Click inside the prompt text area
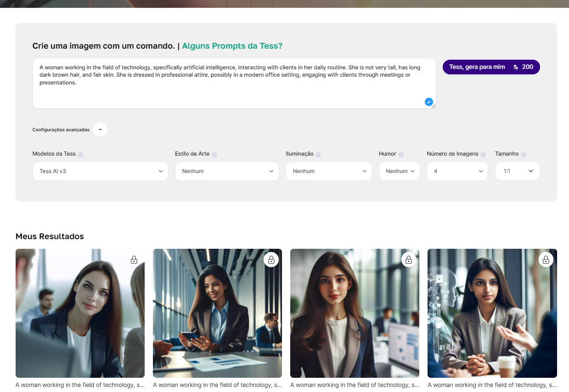Screen dimensions: 569x392 [234, 83]
